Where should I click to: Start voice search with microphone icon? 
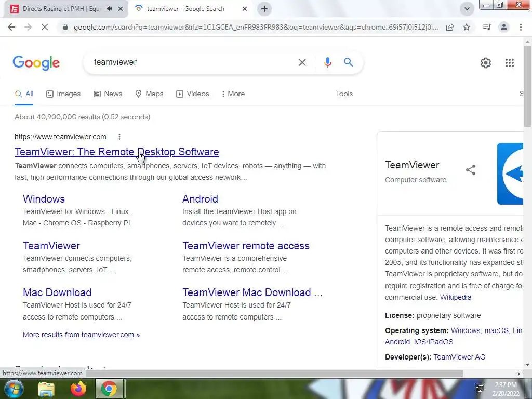click(x=327, y=62)
